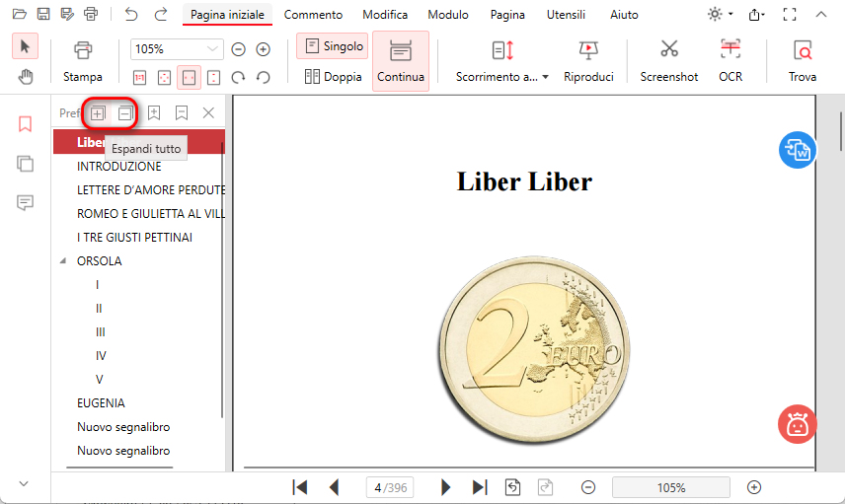Viewport: 845px width, 504px height.
Task: Add a new bookmark with the plus bookmark icon
Action: pyautogui.click(x=154, y=113)
